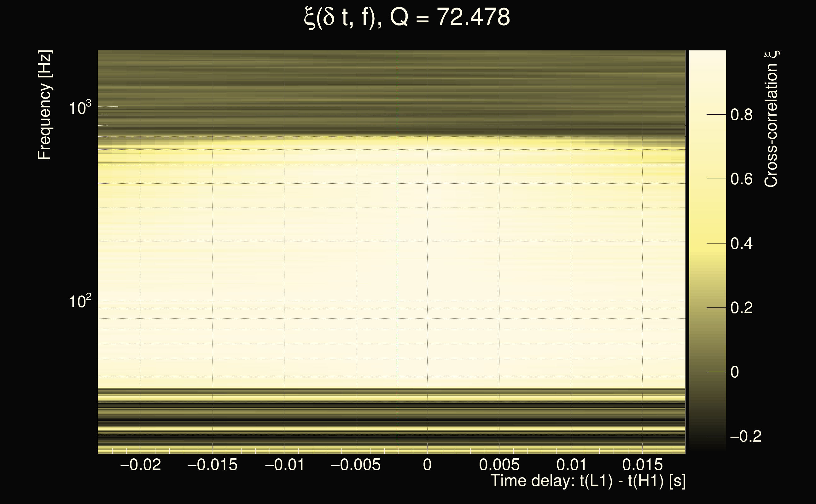Click the 0.01 x-axis tick label

point(571,465)
